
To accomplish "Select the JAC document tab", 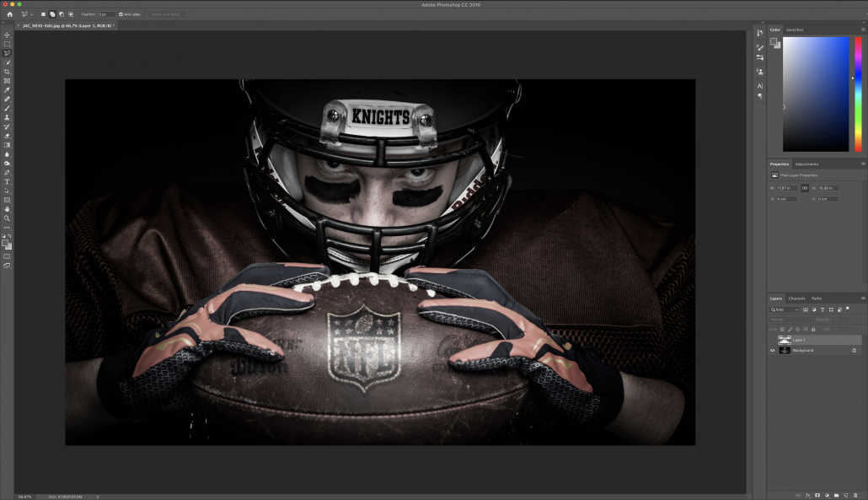I will (67, 25).
